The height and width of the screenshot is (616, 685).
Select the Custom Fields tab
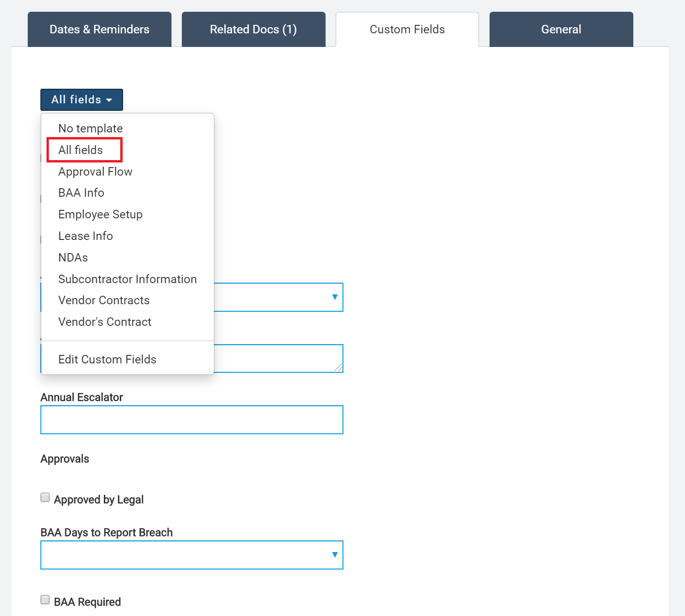(x=407, y=29)
